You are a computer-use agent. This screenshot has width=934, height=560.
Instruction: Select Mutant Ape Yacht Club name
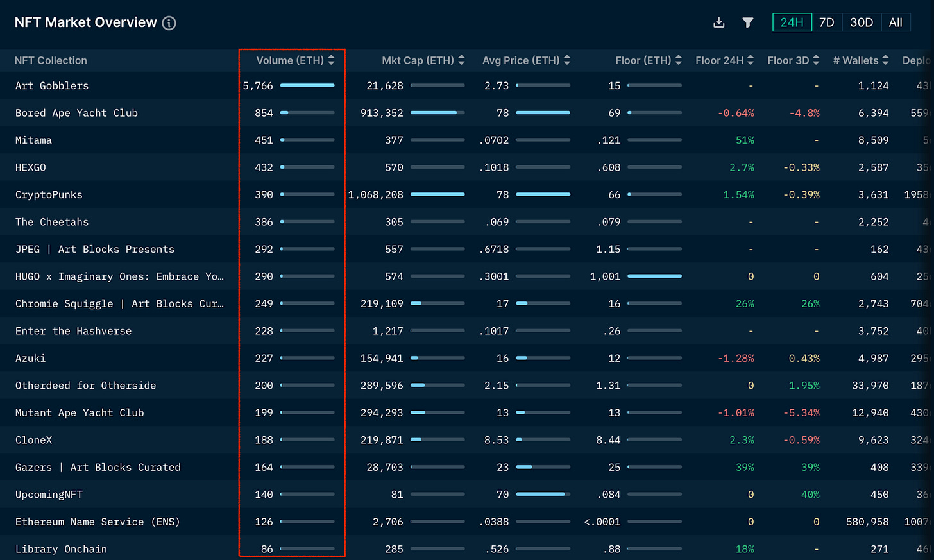click(80, 412)
